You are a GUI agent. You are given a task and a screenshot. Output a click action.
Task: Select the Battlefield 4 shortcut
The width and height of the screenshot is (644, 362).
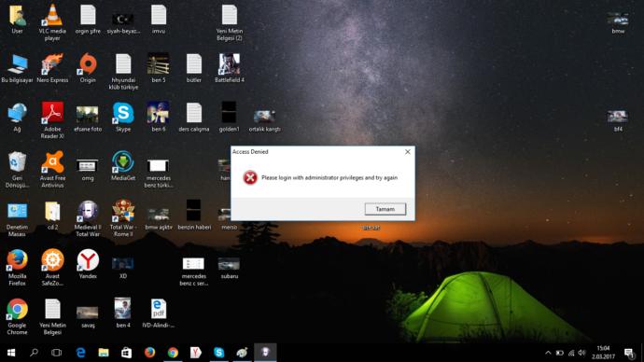pos(230,68)
